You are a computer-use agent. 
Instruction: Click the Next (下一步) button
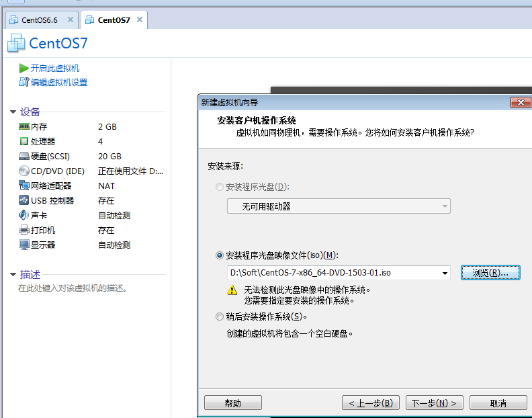435,403
